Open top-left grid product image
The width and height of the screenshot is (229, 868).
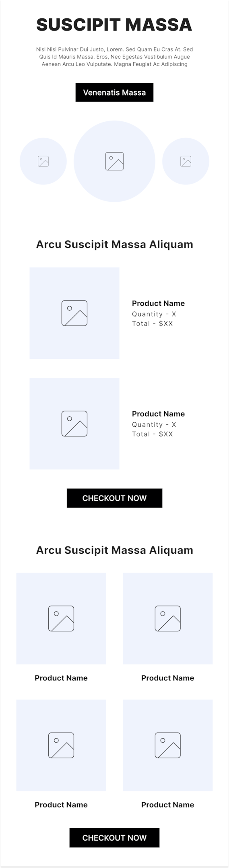61,618
